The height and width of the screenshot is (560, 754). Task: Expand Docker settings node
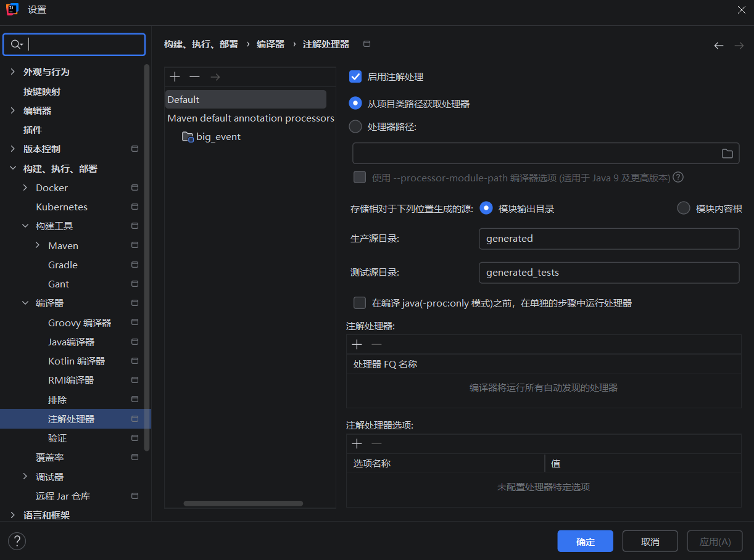(25, 187)
